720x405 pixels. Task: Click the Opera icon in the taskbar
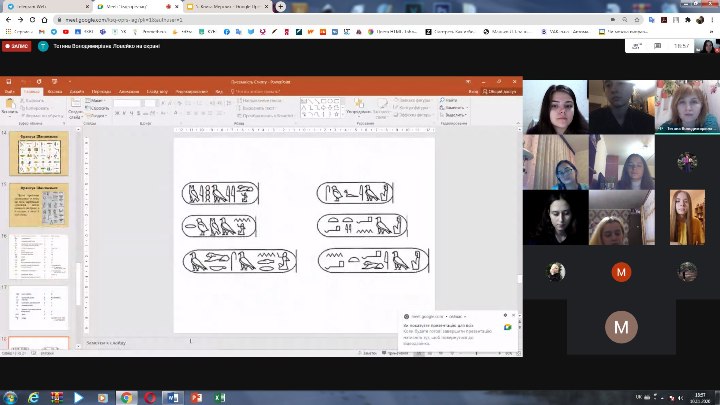[x=150, y=397]
